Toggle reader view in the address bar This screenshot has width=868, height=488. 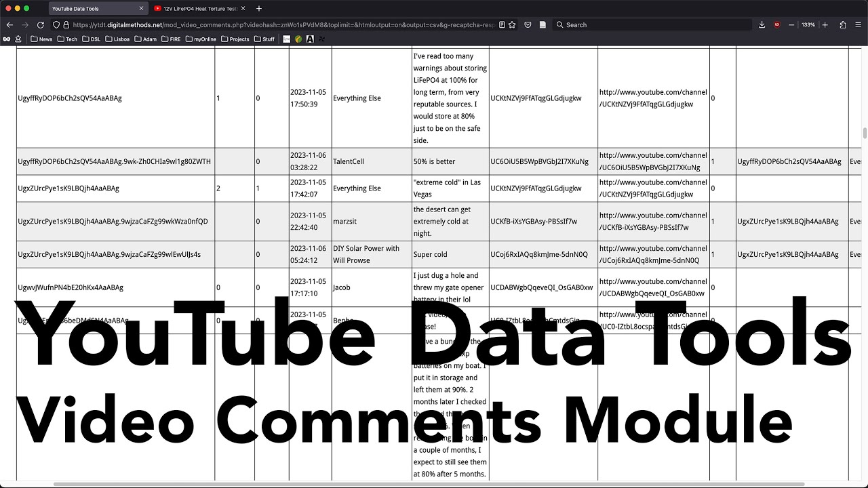(502, 24)
